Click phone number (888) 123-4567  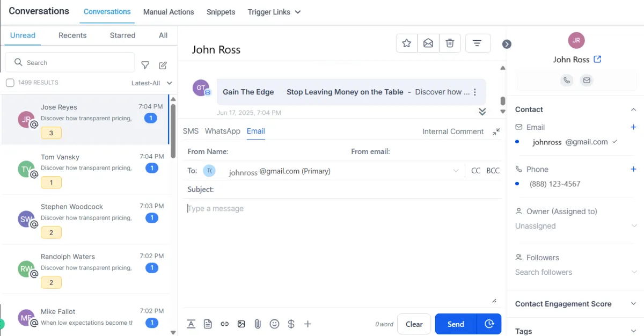pos(555,184)
